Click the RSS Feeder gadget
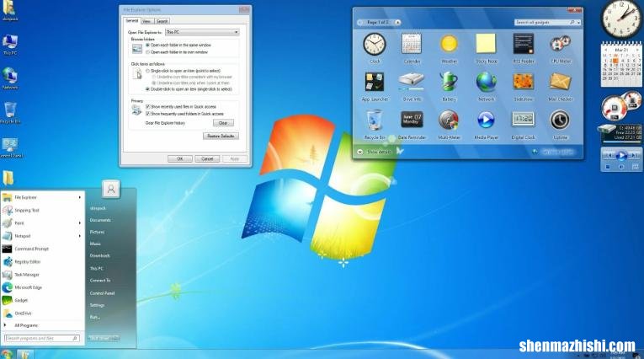Viewport: 644px width, 359px height. (x=524, y=44)
